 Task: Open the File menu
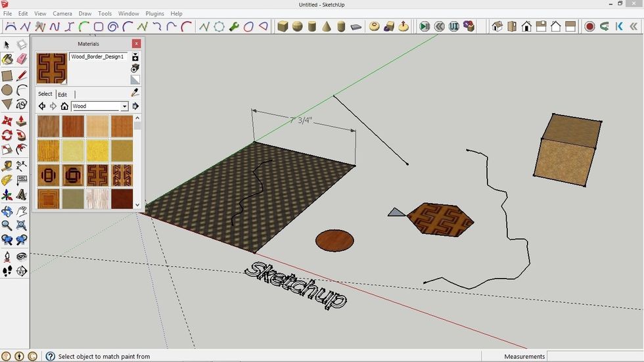coord(7,14)
